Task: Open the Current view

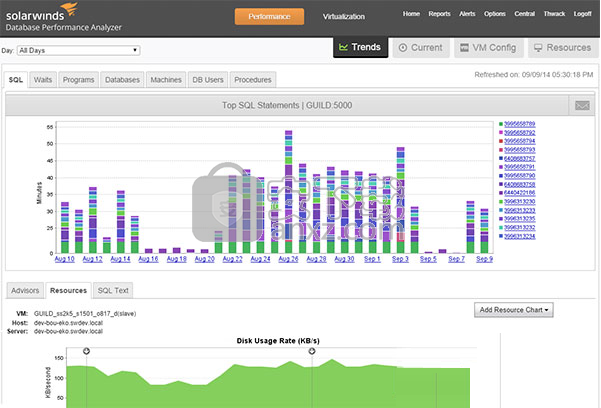Action: [419, 48]
